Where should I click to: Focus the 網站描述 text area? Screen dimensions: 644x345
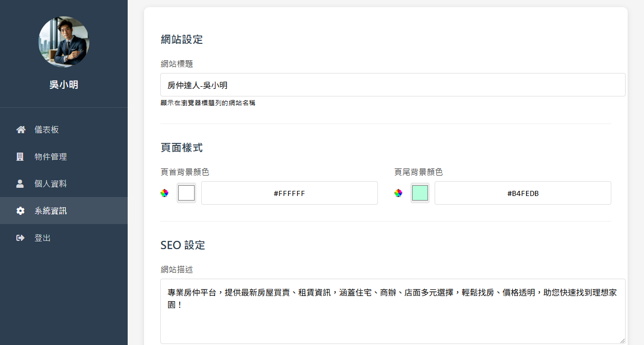click(393, 311)
